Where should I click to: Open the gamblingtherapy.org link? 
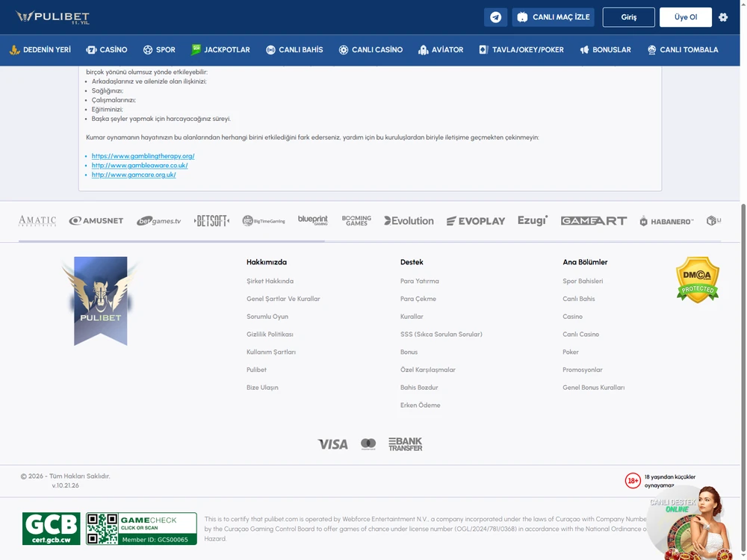coord(143,156)
